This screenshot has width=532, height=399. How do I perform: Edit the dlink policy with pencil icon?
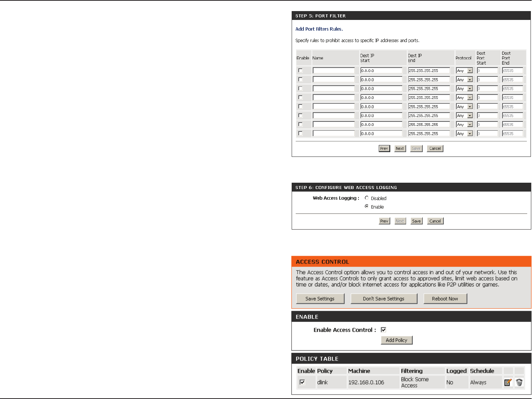point(508,382)
